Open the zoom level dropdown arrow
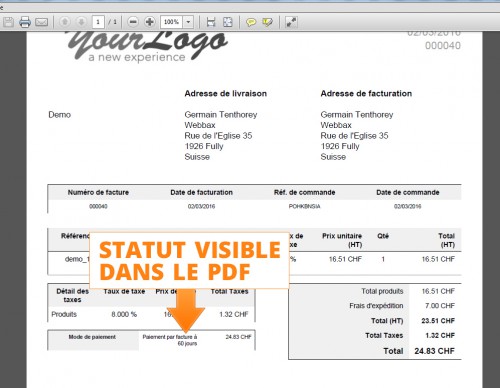Screen dimensions: 500x388 (x=188, y=22)
